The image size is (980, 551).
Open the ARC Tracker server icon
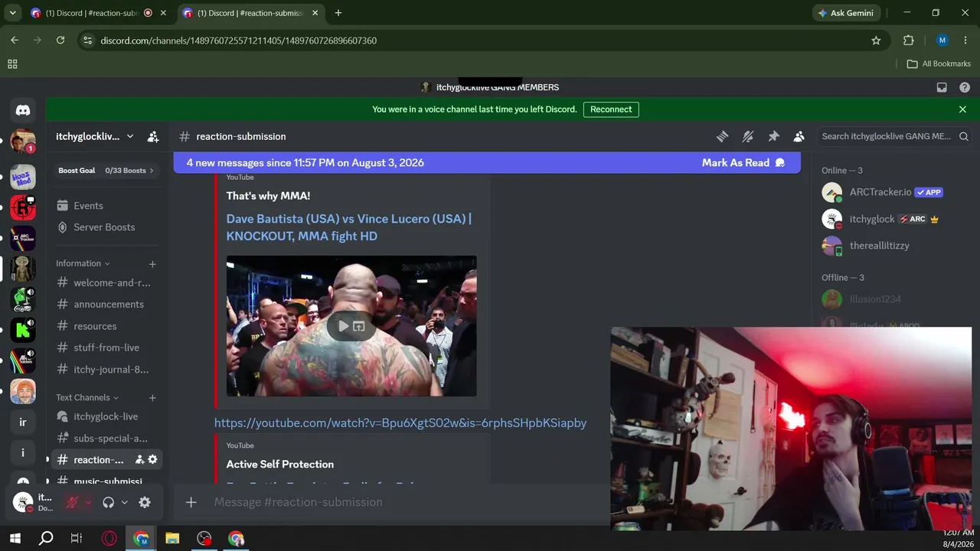23,239
